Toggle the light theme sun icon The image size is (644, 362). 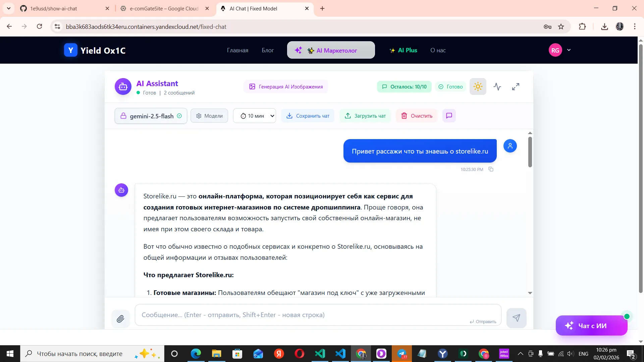click(478, 86)
